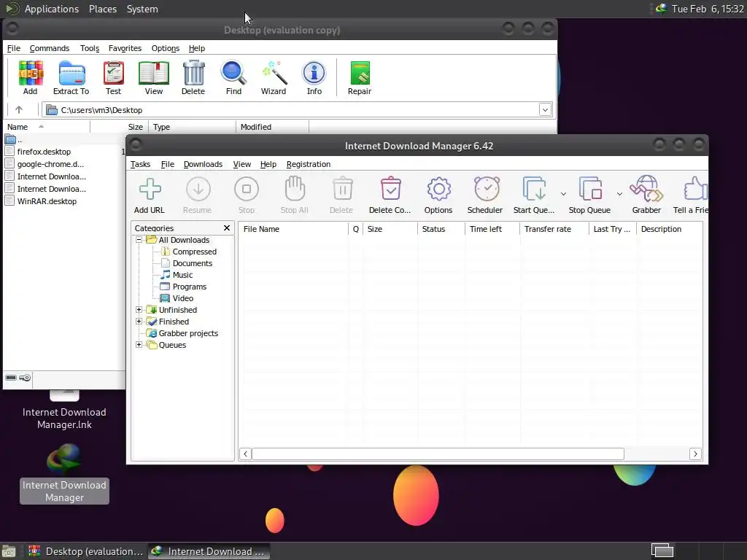Sort by Transfer rate column header
This screenshot has height=560, width=747.
click(554, 229)
